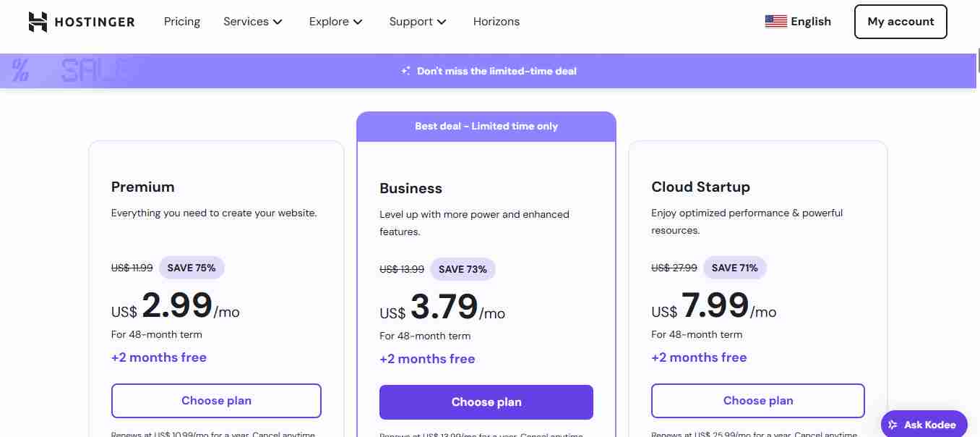Go to the Pricing page
This screenshot has height=437, width=980.
point(182,22)
